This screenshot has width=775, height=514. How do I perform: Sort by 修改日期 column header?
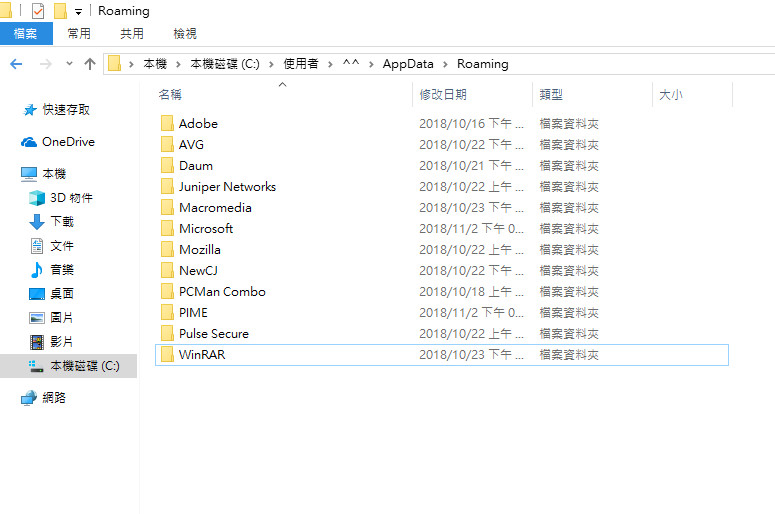pyautogui.click(x=443, y=95)
